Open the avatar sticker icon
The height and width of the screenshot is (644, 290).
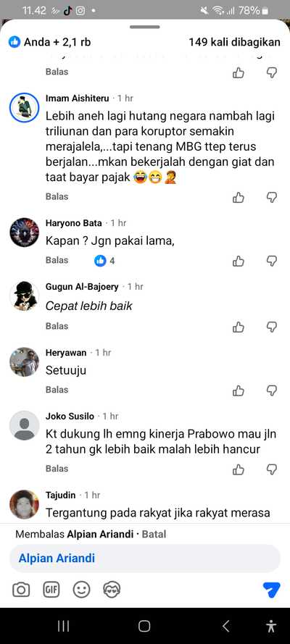coord(112,590)
